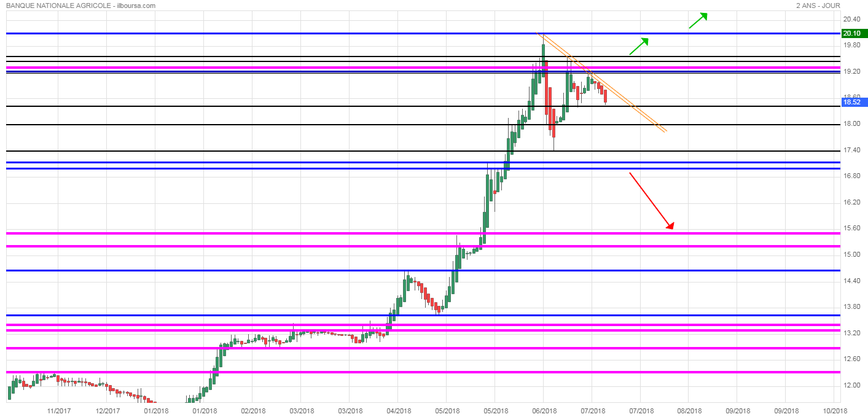Click the 19.80 price axis label
Image resolution: width=868 pixels, height=417 pixels.
click(x=851, y=45)
